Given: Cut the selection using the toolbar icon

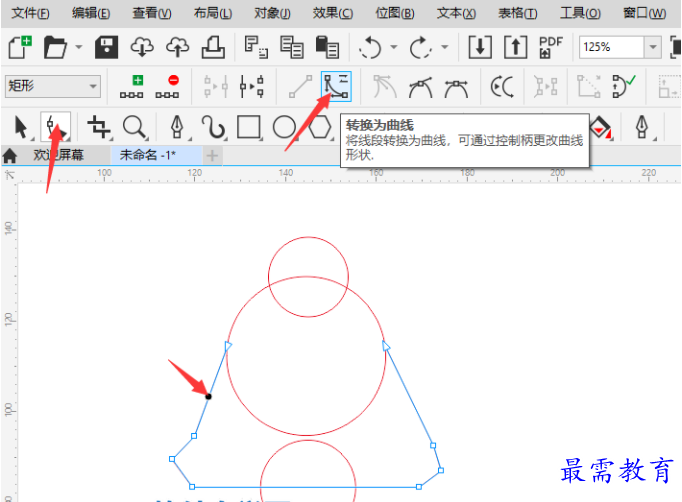Looking at the screenshot, I should click(x=256, y=47).
